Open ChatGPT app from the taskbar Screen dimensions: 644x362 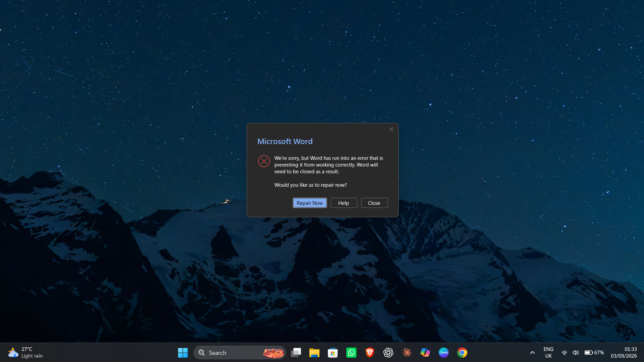388,353
